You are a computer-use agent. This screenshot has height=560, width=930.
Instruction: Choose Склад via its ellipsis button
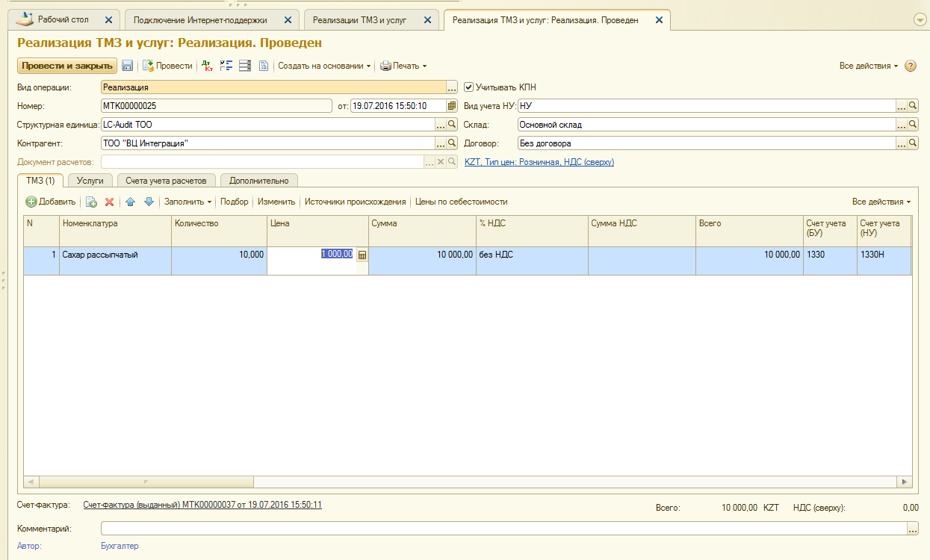pyautogui.click(x=902, y=125)
